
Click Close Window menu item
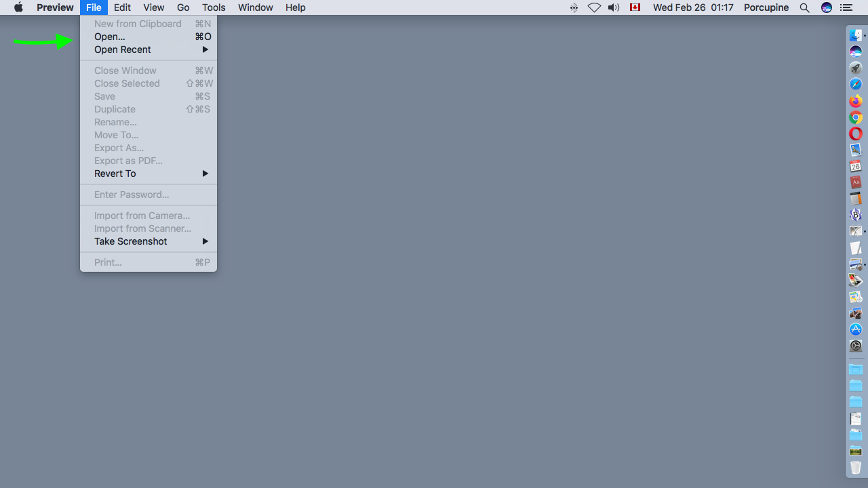pyautogui.click(x=149, y=70)
